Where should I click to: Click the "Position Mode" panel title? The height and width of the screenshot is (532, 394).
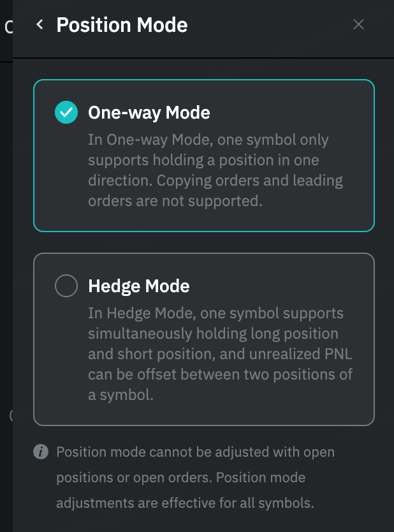click(x=122, y=25)
